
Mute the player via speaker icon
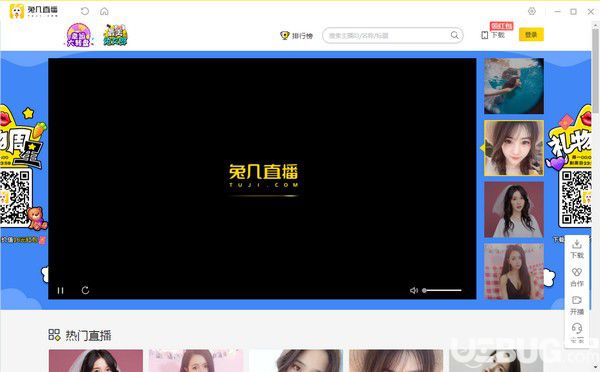[x=414, y=290]
